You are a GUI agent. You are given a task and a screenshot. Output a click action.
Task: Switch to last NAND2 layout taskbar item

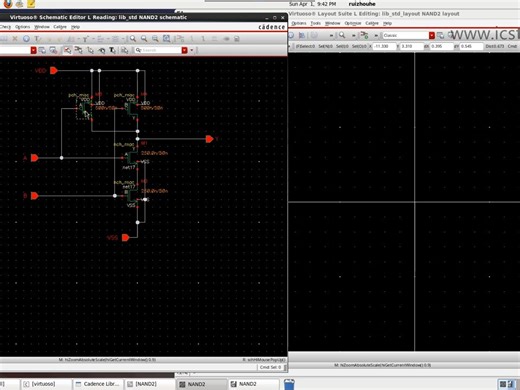253,384
